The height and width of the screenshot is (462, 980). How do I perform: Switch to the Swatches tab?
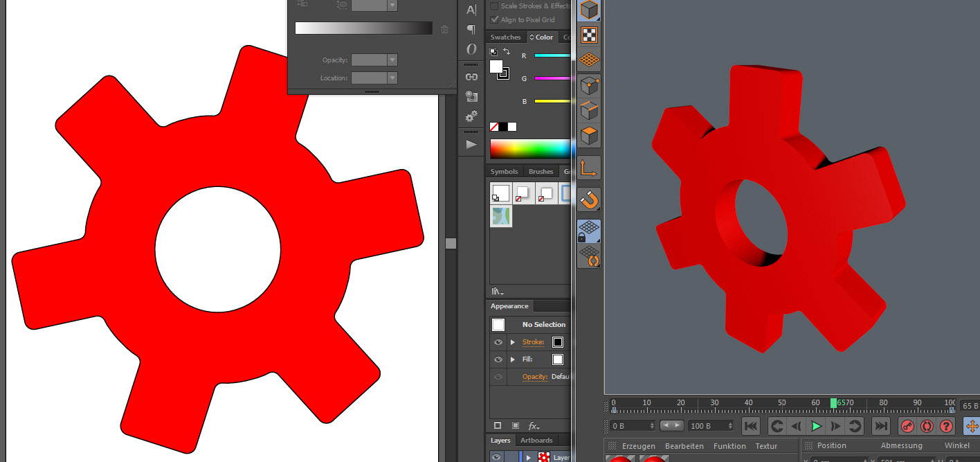point(505,37)
